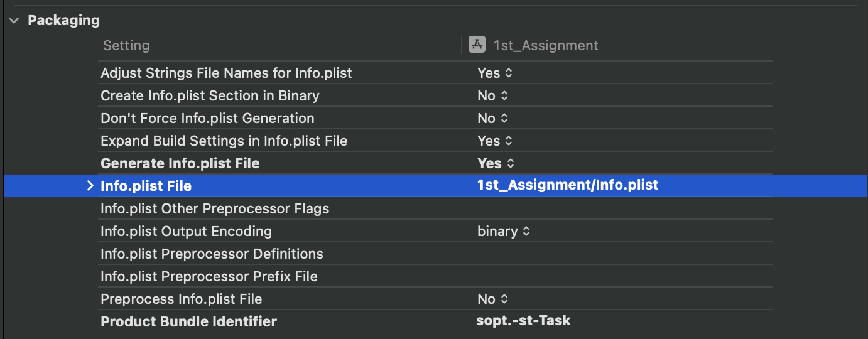Toggle Generate Info.plist File Yes popup

496,163
